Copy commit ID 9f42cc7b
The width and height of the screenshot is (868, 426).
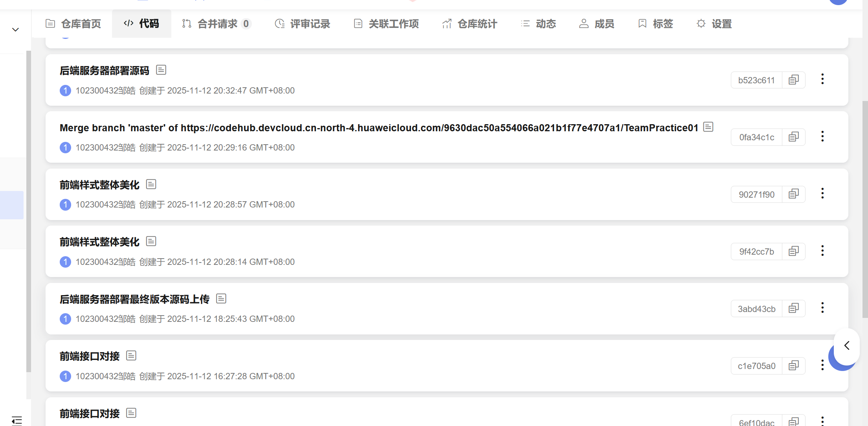tap(794, 252)
